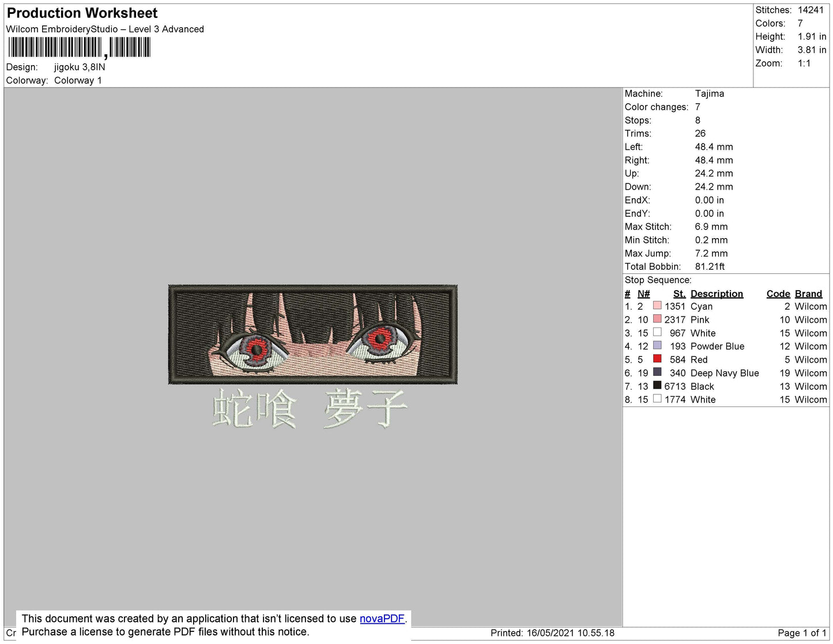The image size is (833, 644).
Task: Click the Powder Blue thread swatch
Action: point(657,345)
